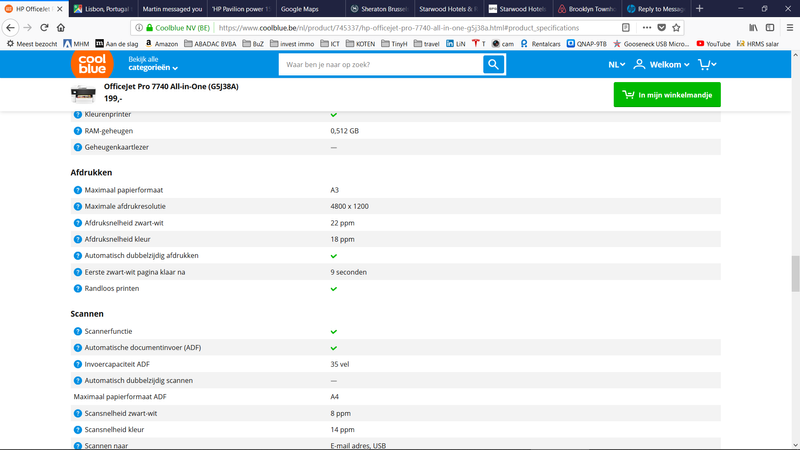Switch to Lisbon, Portugal tab
This screenshot has width=800, height=450.
pos(103,9)
